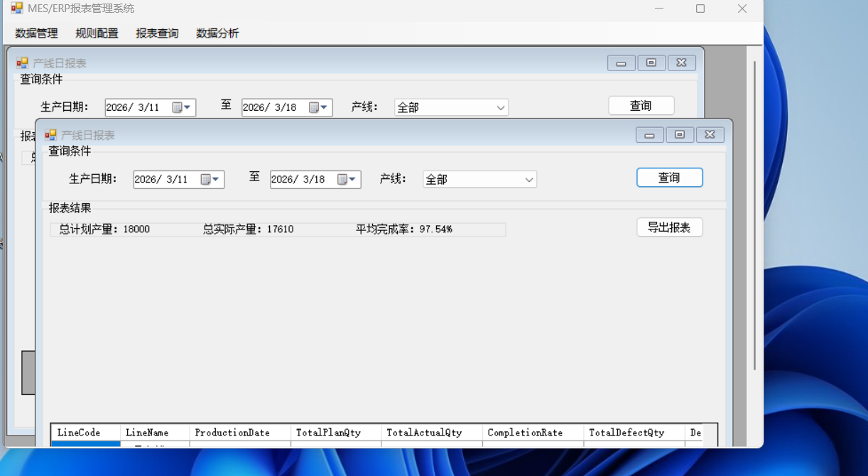Click the TotalActualQty column header
The width and height of the screenshot is (868, 476).
coord(432,433)
